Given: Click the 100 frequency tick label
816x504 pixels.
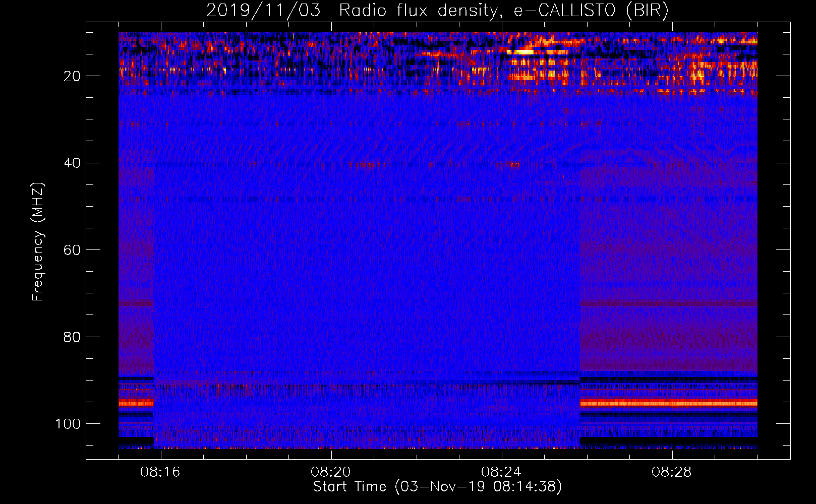Looking at the screenshot, I should [x=68, y=424].
